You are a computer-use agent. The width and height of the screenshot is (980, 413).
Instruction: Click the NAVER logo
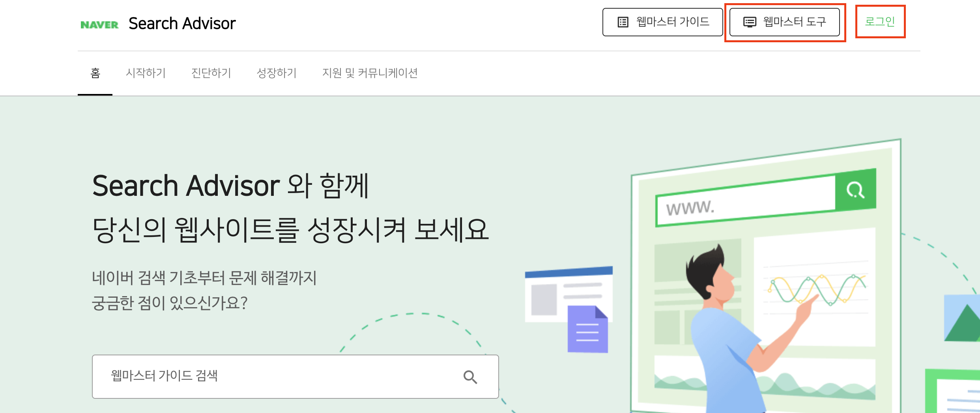tap(99, 25)
